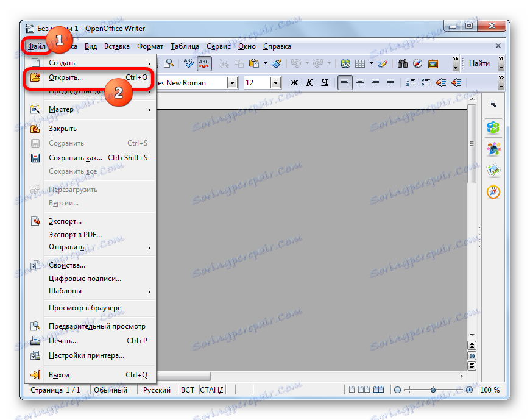Click the font size field showing 12
Viewport: 530px width, 420px height.
(x=257, y=82)
